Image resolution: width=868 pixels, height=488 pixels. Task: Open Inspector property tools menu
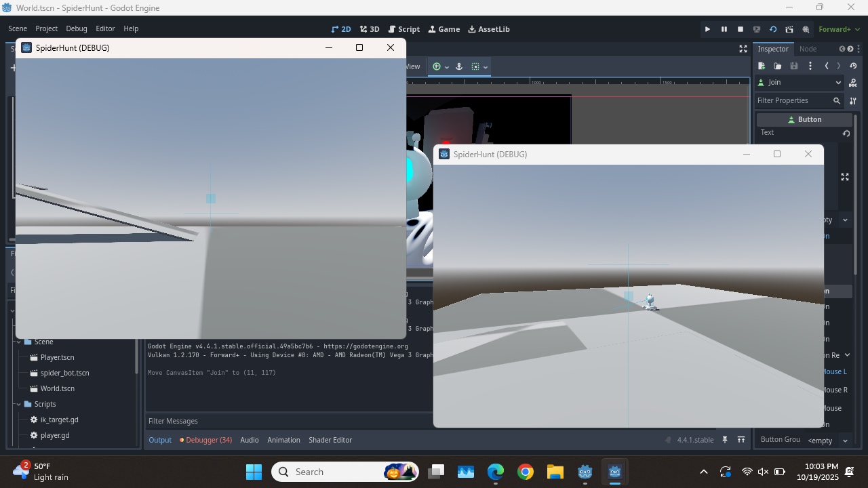click(x=853, y=100)
